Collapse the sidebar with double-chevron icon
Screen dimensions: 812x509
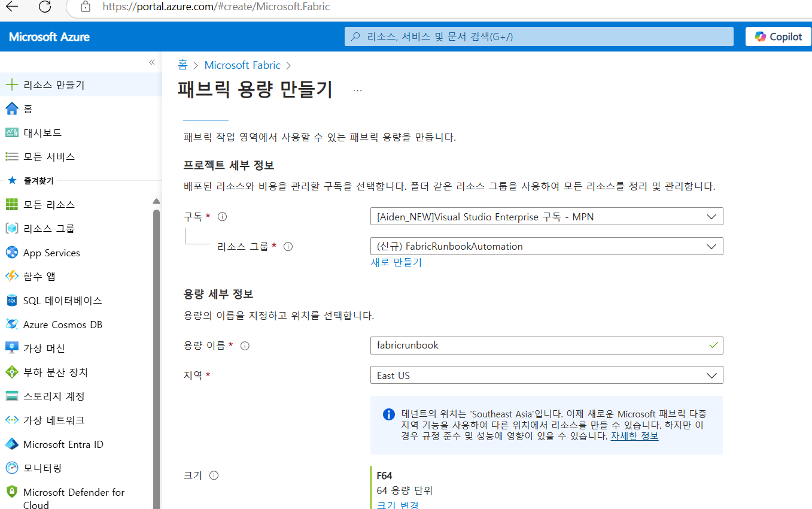tap(152, 62)
